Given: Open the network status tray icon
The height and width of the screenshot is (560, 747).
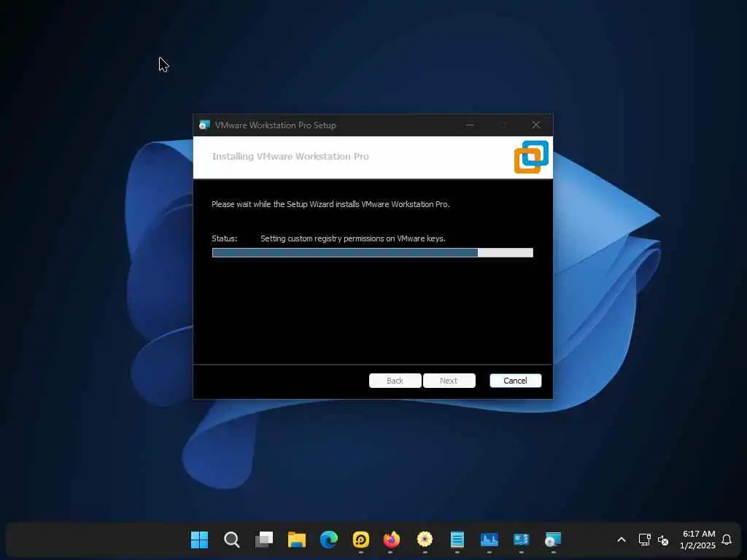Looking at the screenshot, I should pos(645,540).
